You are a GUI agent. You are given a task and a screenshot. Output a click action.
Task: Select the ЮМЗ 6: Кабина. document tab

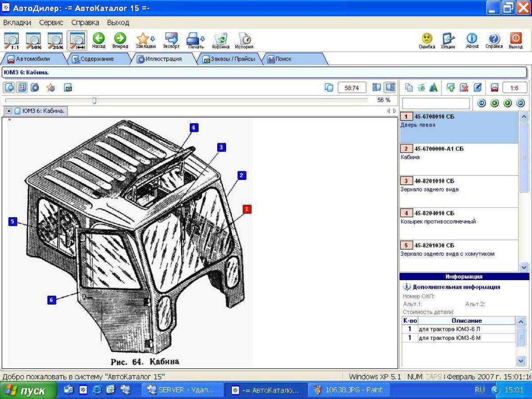click(40, 111)
